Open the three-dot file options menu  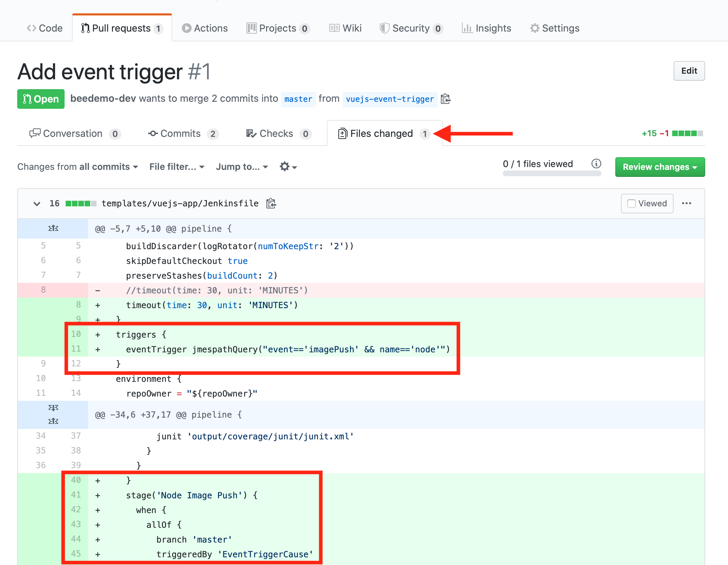pyautogui.click(x=687, y=204)
